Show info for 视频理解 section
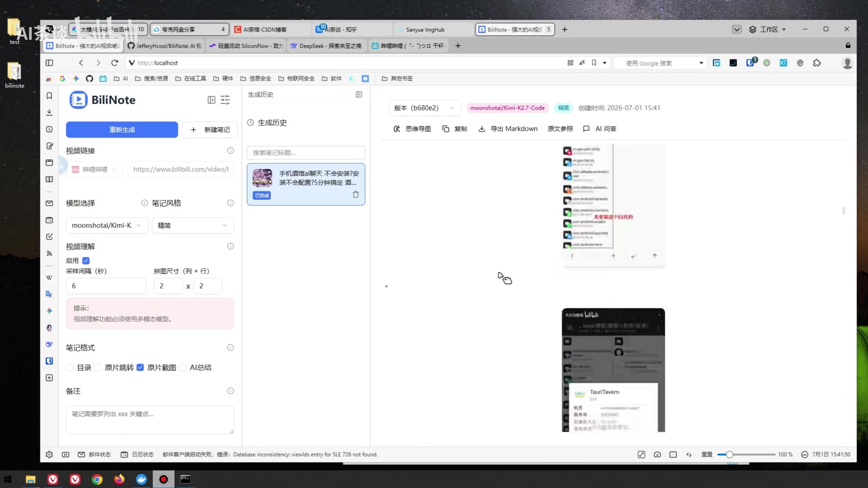Image resolution: width=868 pixels, height=488 pixels. pos(231,246)
